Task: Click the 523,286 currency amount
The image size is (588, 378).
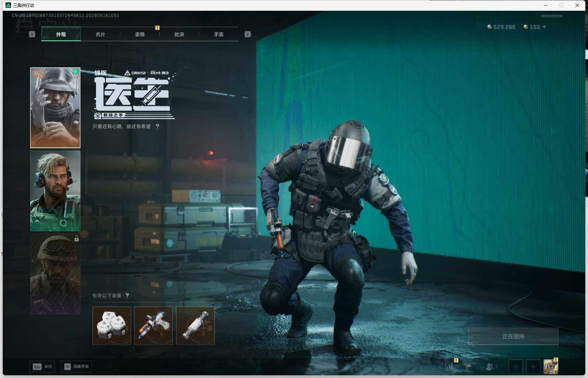Action: pos(504,27)
